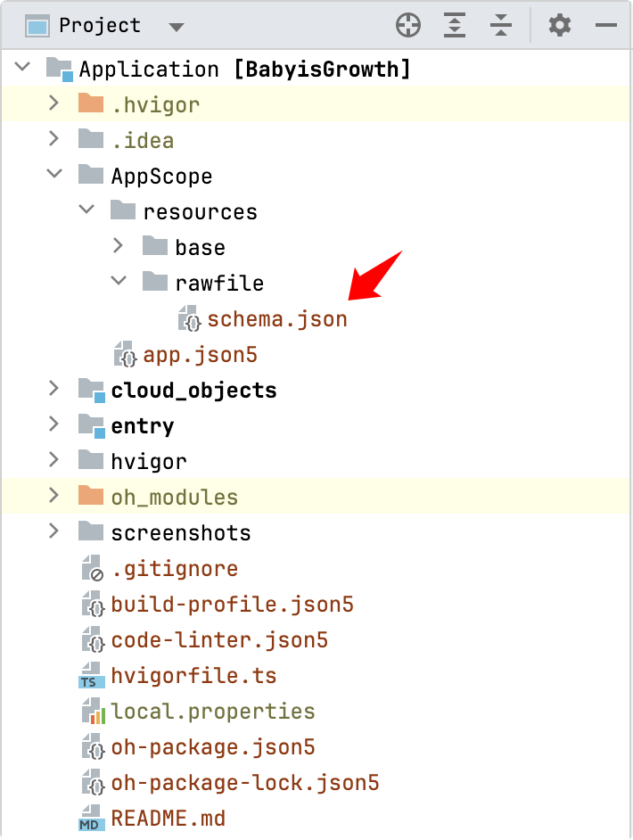Click the .idea folder icon
Viewport: 633px width, 840px height.
pos(91,138)
